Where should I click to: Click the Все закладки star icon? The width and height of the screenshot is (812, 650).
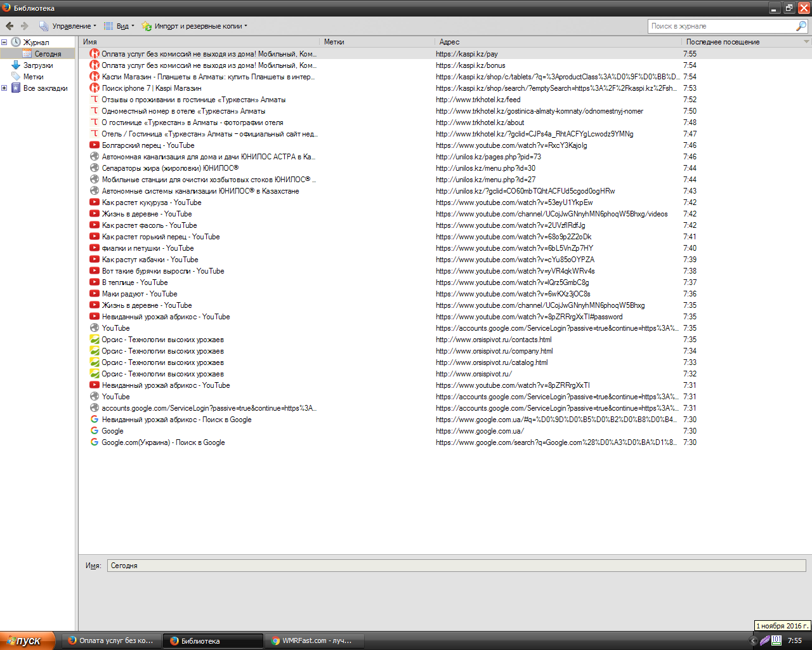point(16,88)
